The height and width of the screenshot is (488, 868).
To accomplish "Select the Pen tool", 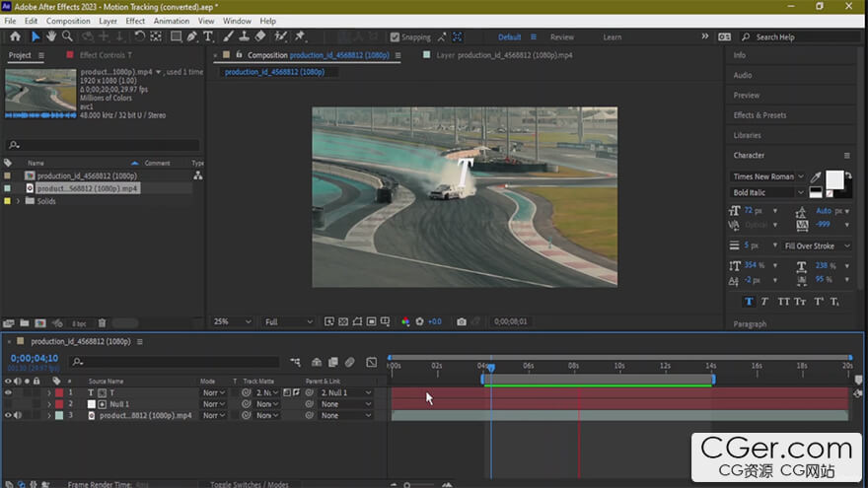I will (191, 36).
